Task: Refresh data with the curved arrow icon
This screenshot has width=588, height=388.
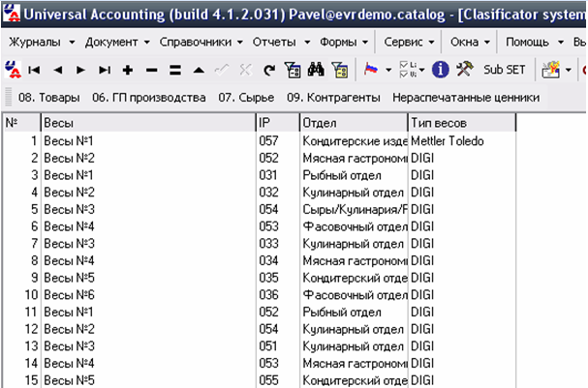Action: [x=269, y=70]
